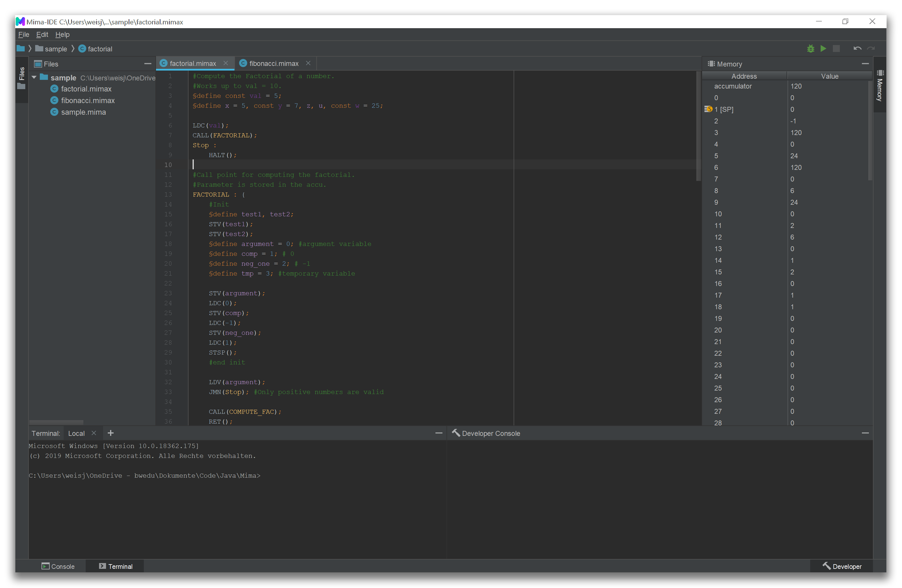
Task: Collapse the sample folder tree node
Action: click(34, 77)
